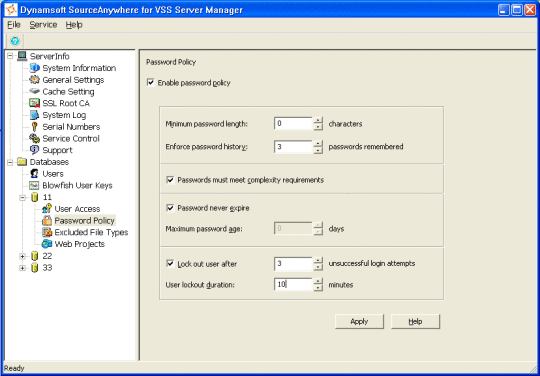540x376 pixels.
Task: Click the ServerInfo computer icon
Action: [22, 56]
